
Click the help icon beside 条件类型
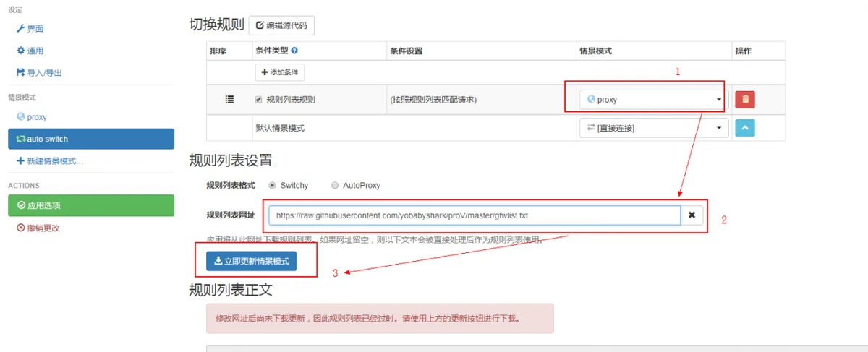coord(294,51)
